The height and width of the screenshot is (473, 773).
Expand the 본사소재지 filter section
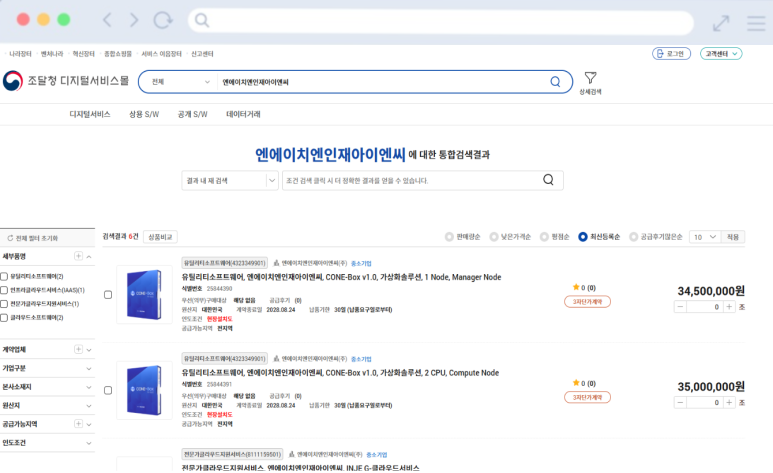coord(89,387)
